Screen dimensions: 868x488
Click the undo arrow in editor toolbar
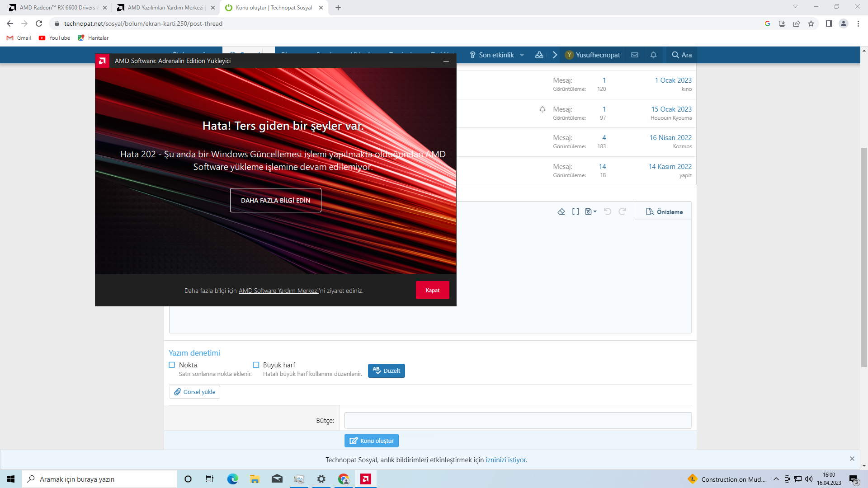pyautogui.click(x=608, y=211)
